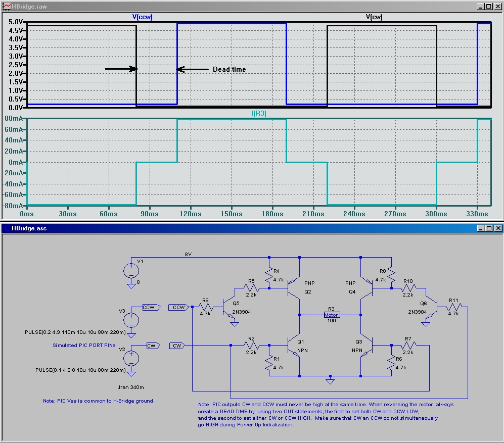Click the 0ms time axis label
This screenshot has height=443, width=504.
(27, 214)
